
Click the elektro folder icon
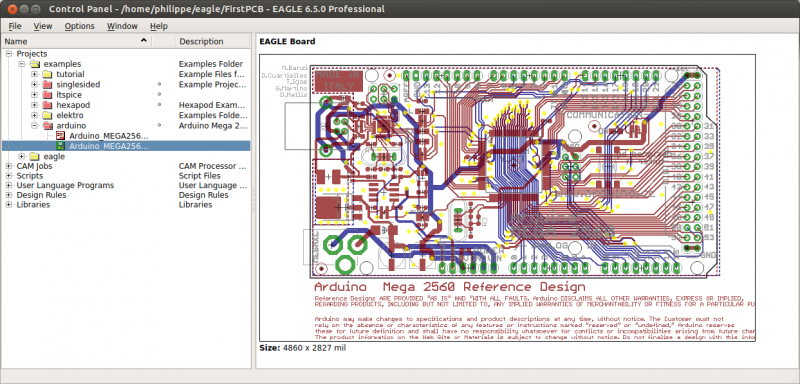[47, 115]
